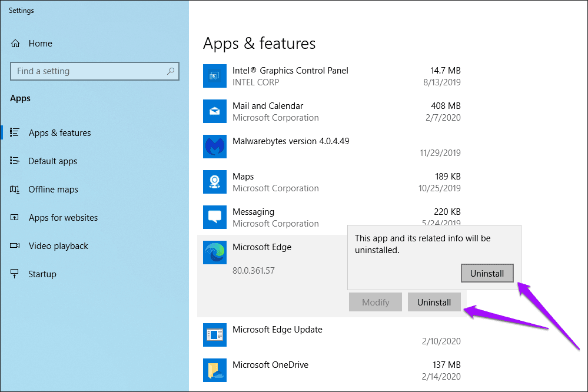Click the Maps app icon
The height and width of the screenshot is (392, 588).
[215, 181]
